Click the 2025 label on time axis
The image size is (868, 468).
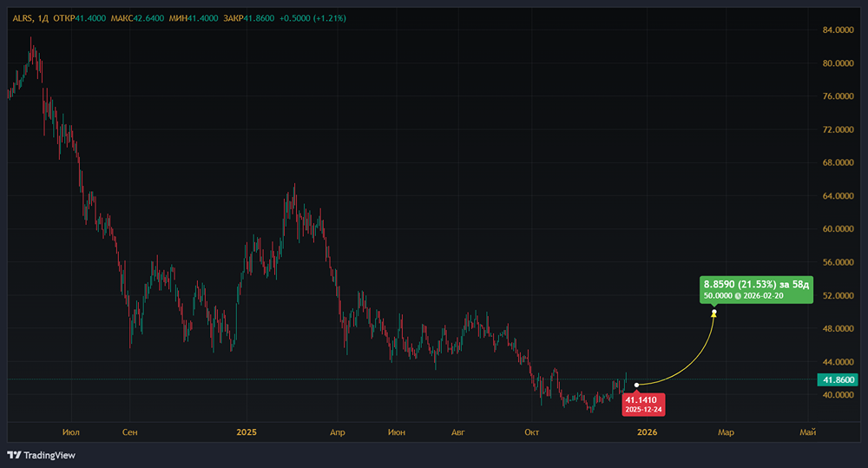(x=247, y=431)
